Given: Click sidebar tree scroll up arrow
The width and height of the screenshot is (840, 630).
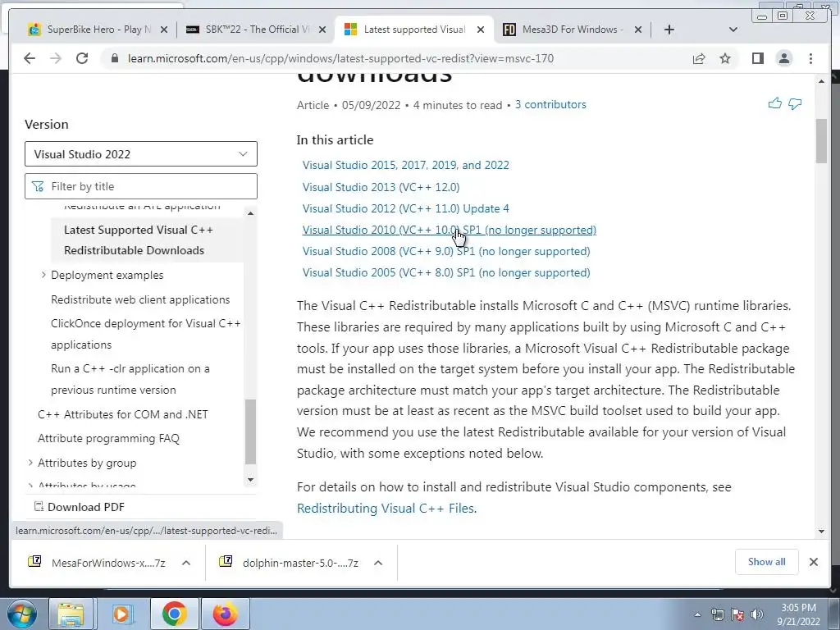Looking at the screenshot, I should coord(250,213).
